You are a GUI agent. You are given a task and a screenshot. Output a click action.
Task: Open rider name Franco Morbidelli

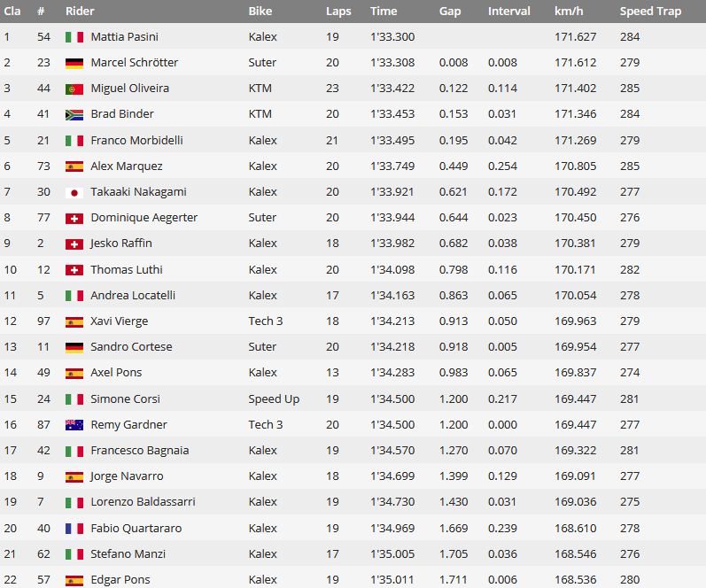click(x=137, y=141)
